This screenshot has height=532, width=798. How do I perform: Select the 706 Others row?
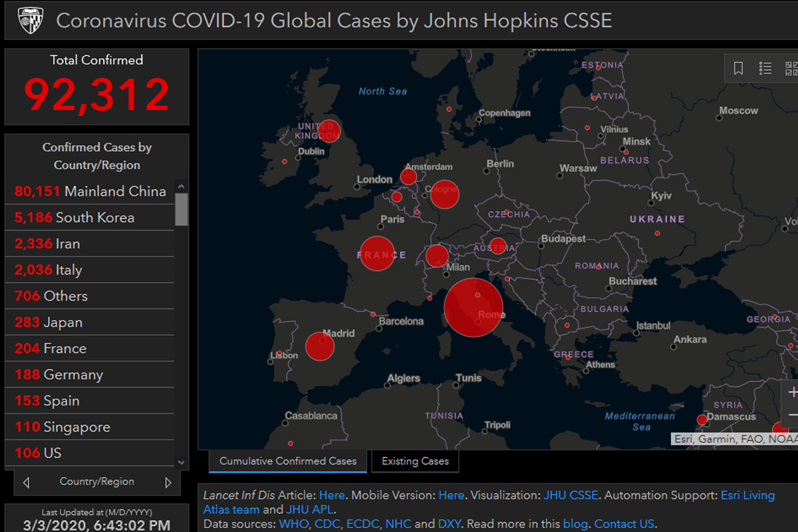pyautogui.click(x=90, y=296)
